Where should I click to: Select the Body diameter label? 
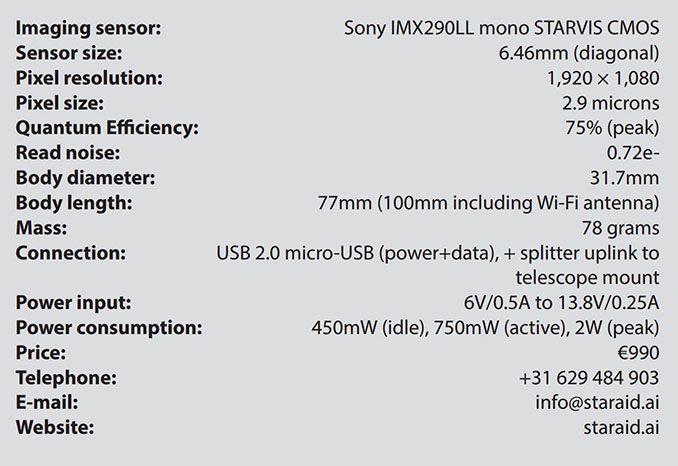[x=86, y=178]
